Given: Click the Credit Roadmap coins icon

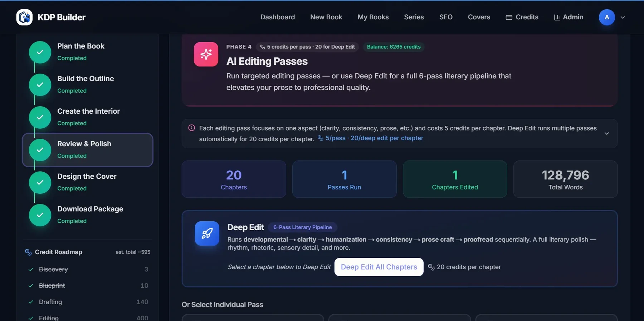Looking at the screenshot, I should 28,252.
